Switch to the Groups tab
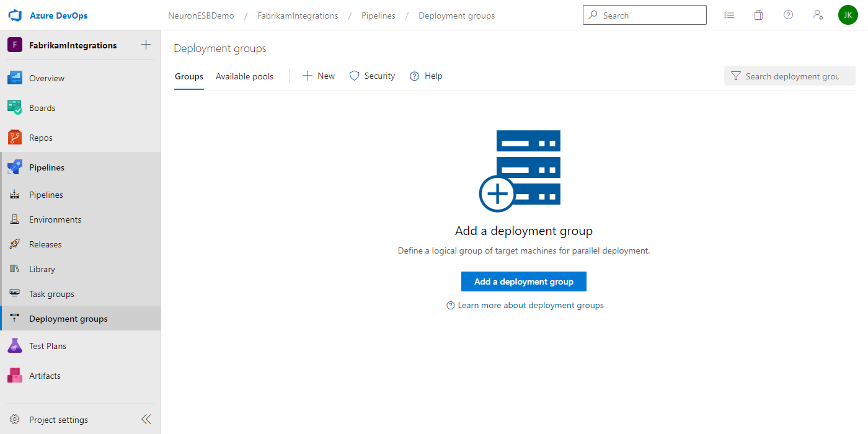The width and height of the screenshot is (868, 434). (189, 76)
